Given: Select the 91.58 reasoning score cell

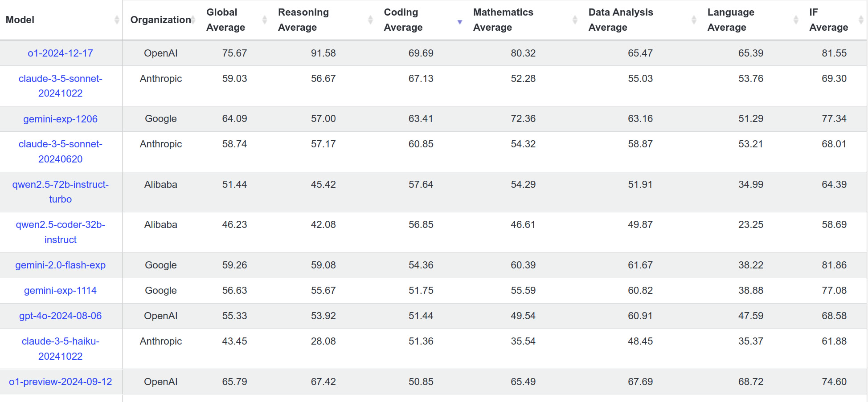Looking at the screenshot, I should click(x=323, y=53).
